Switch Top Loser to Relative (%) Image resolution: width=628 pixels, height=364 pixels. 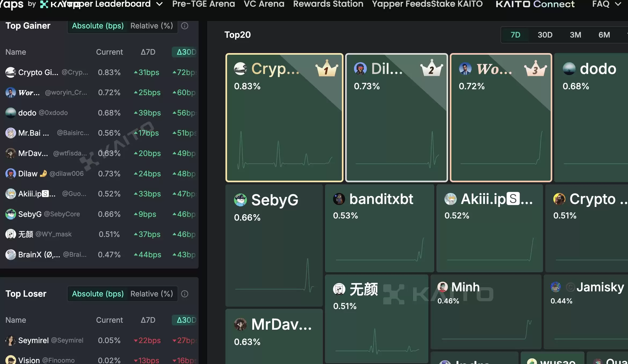pyautogui.click(x=152, y=294)
